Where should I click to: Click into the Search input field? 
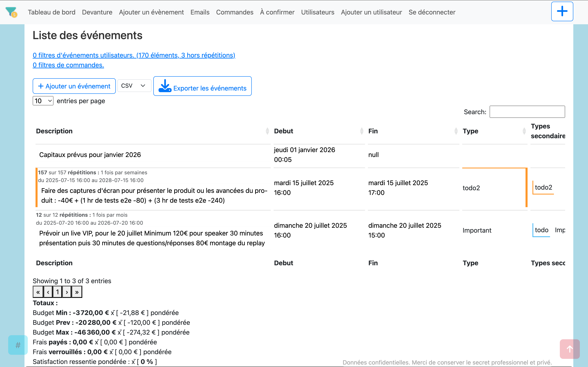527,112
